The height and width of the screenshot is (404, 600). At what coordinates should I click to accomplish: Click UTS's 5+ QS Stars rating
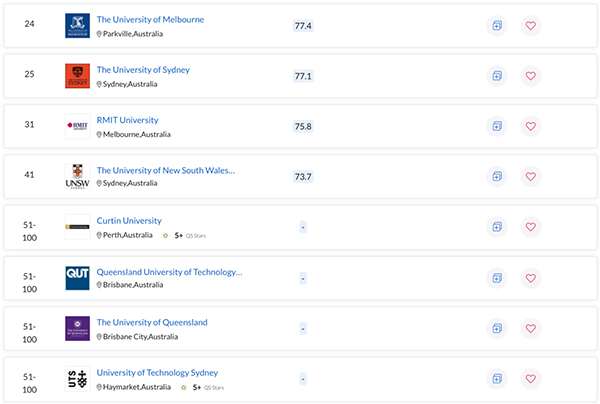pyautogui.click(x=202, y=387)
